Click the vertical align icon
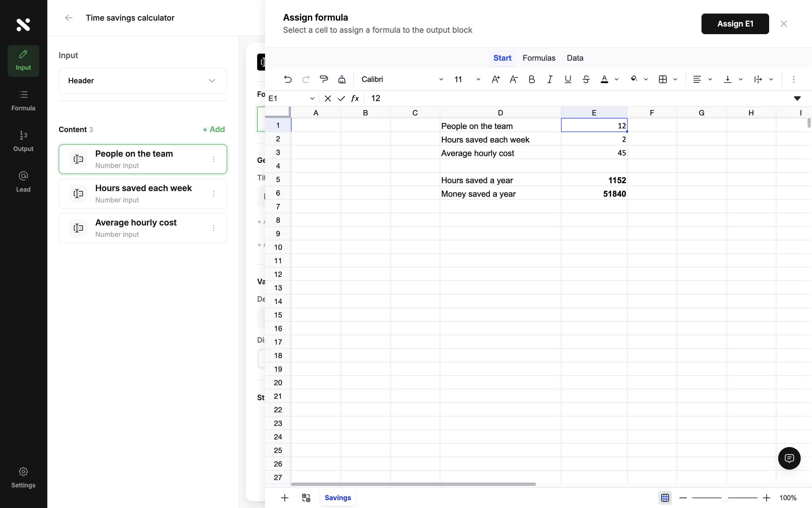The height and width of the screenshot is (508, 812). pyautogui.click(x=727, y=79)
